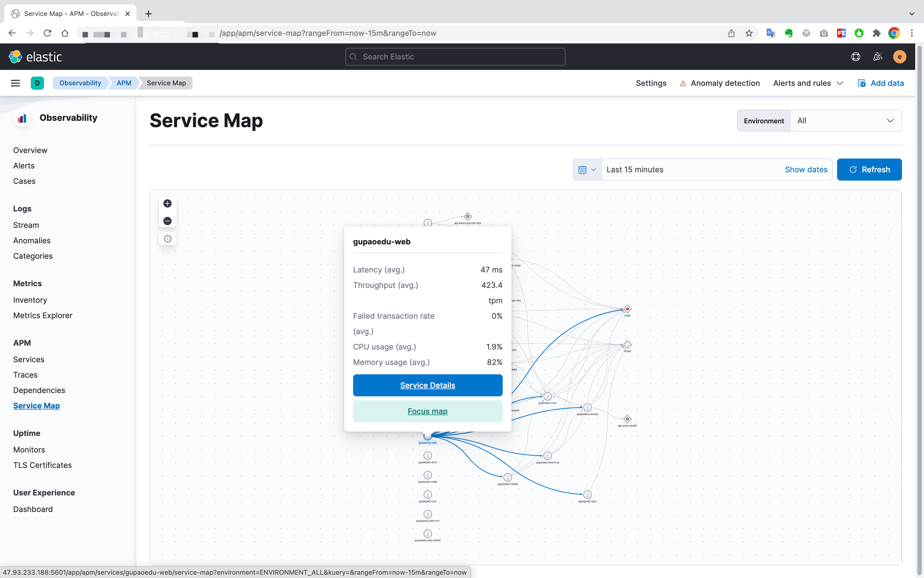The image size is (924, 578).
Task: Click Show dates link
Action: [806, 170]
